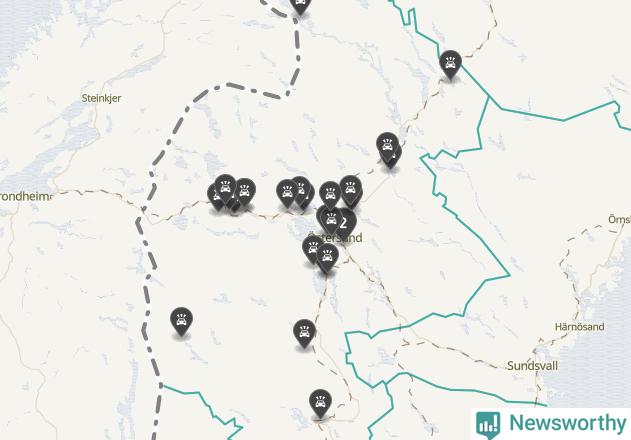Select the northeastern car marker on green border
This screenshot has width=631, height=440.
tap(450, 64)
